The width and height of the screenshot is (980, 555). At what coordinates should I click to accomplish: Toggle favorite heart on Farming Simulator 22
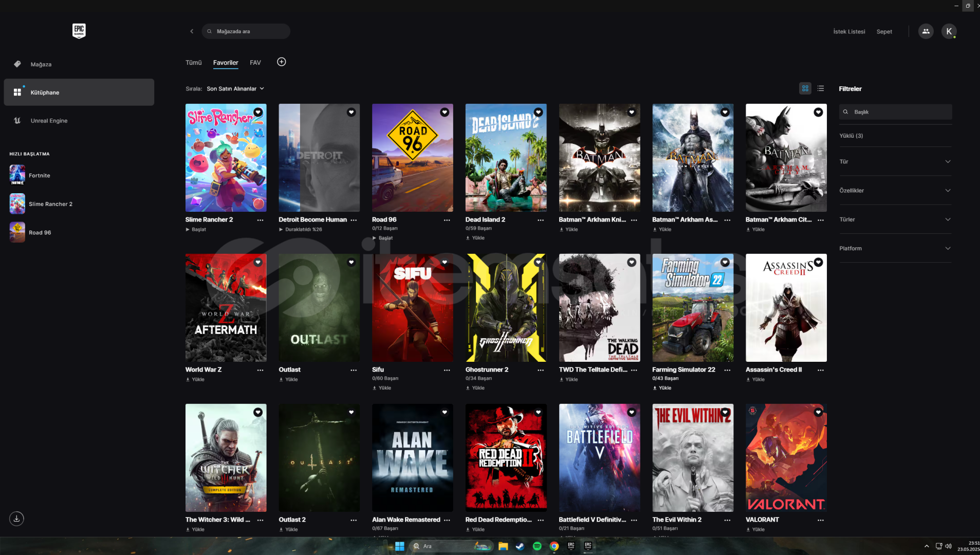(x=725, y=262)
